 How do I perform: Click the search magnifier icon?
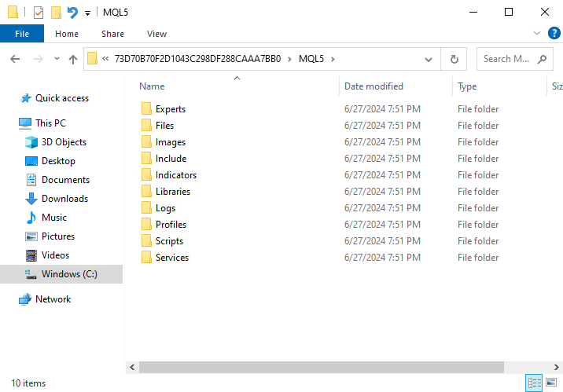543,59
